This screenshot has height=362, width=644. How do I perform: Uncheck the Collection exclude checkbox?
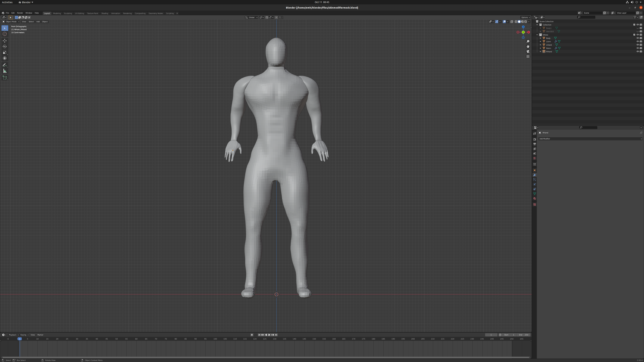click(634, 25)
